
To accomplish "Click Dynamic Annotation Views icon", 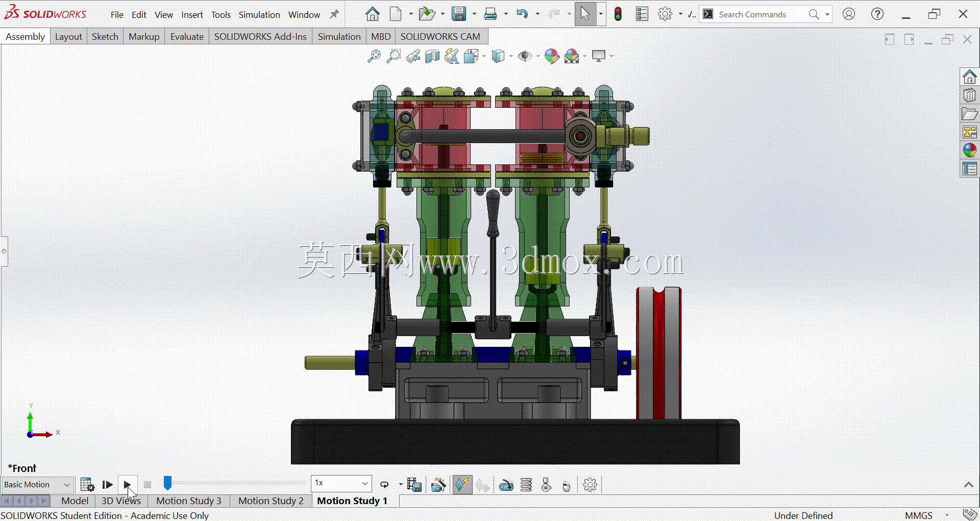I will [x=452, y=56].
